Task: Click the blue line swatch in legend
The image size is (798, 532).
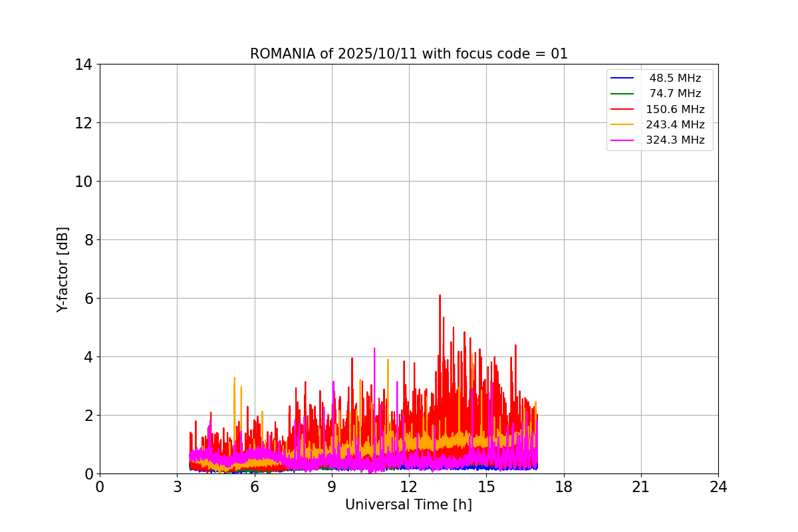Action: pos(622,78)
